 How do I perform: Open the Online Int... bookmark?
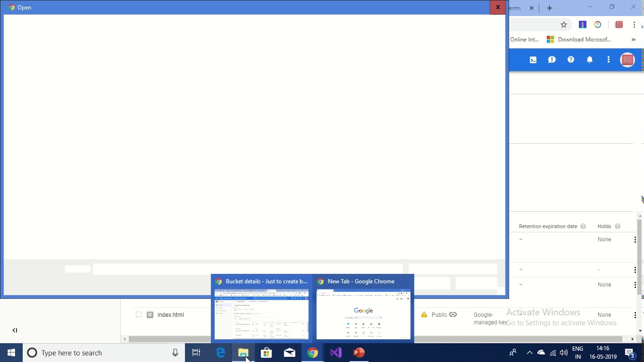click(x=524, y=40)
